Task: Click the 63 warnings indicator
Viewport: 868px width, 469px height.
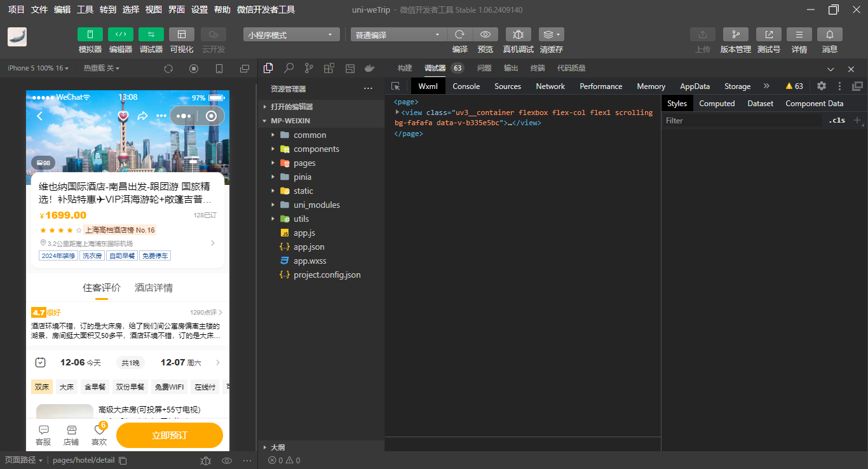Action: click(794, 86)
